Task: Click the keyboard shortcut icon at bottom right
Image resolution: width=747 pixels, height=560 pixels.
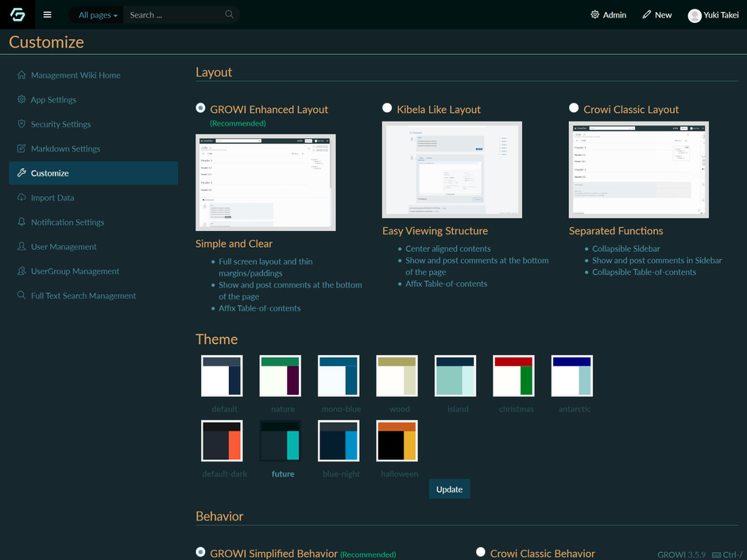Action: click(x=717, y=554)
